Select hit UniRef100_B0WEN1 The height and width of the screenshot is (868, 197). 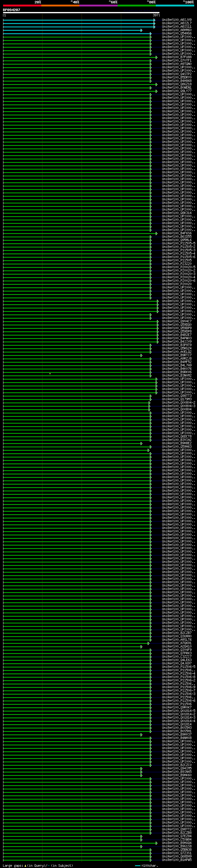[x=177, y=88]
